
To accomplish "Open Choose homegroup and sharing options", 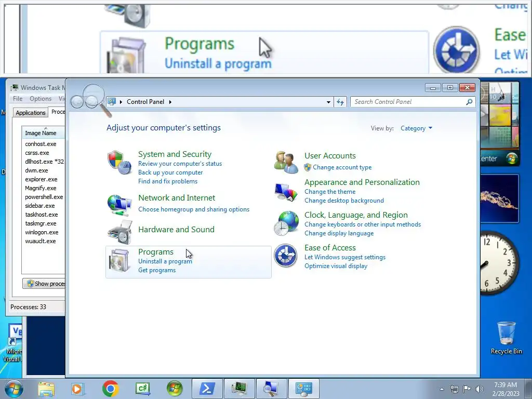I will (x=194, y=209).
